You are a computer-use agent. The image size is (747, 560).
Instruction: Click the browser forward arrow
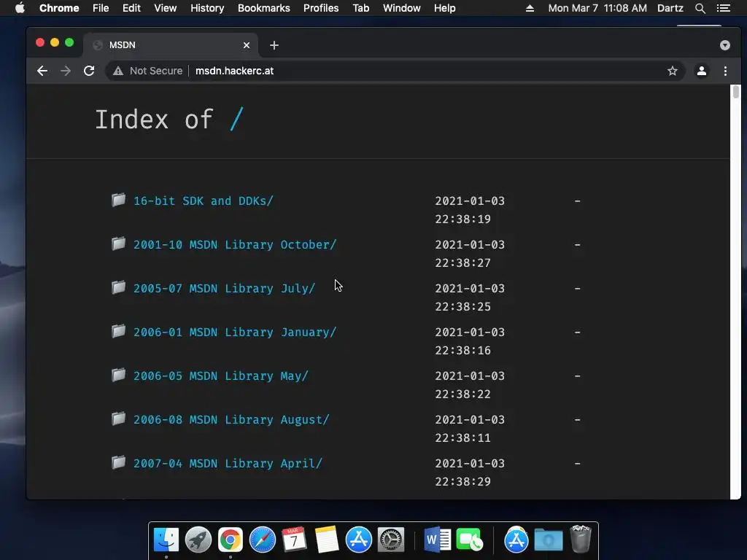(66, 71)
